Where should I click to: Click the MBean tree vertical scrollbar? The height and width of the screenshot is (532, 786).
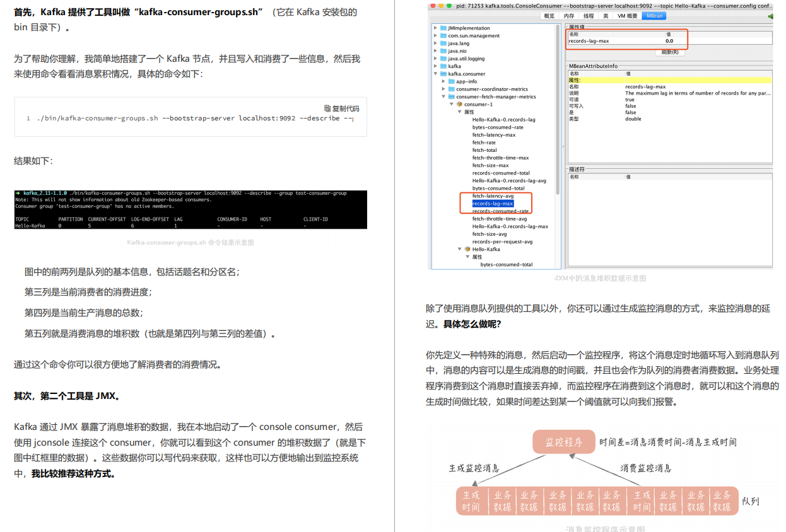tap(557, 109)
